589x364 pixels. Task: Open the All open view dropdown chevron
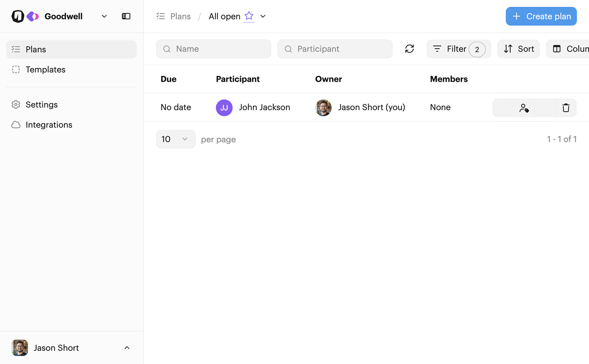click(x=263, y=16)
